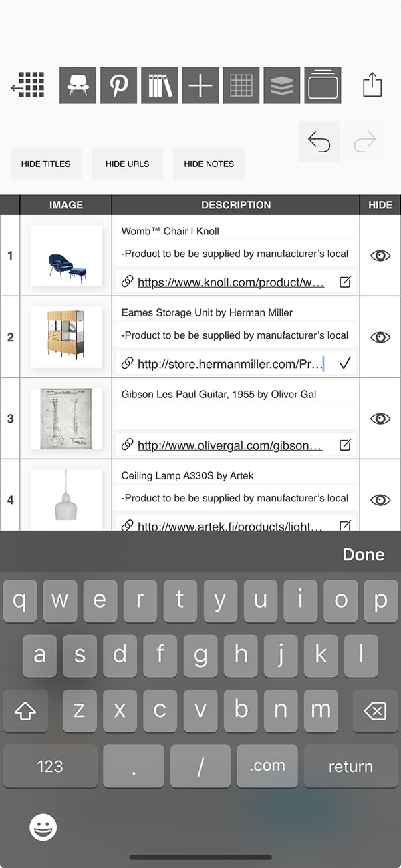Hide the Womb Chair row with eye icon

(380, 256)
